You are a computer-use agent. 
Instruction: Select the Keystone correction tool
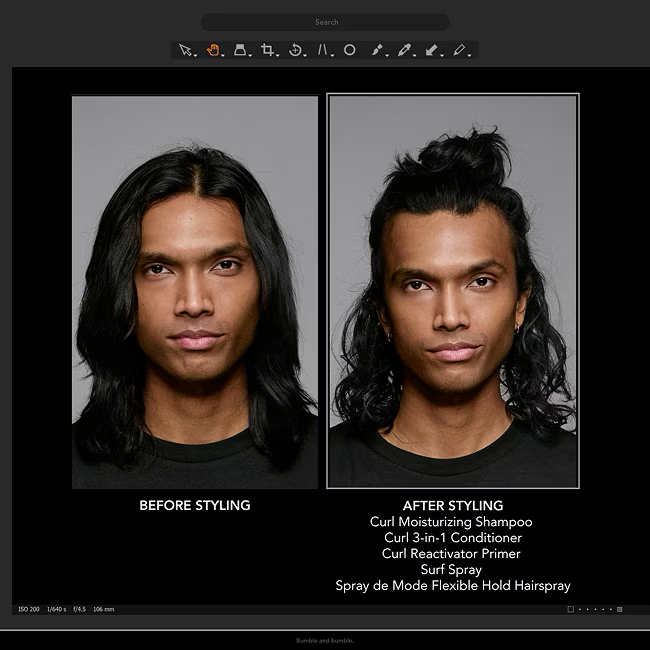323,50
